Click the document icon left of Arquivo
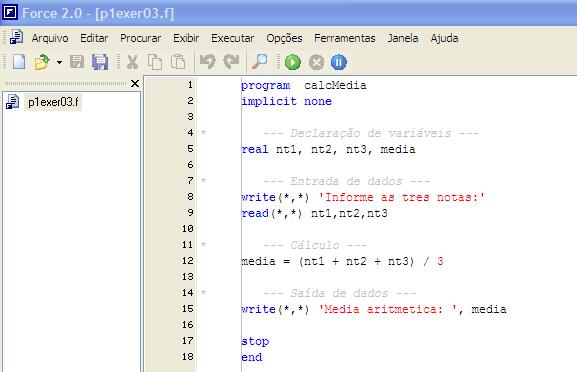 click(16, 37)
